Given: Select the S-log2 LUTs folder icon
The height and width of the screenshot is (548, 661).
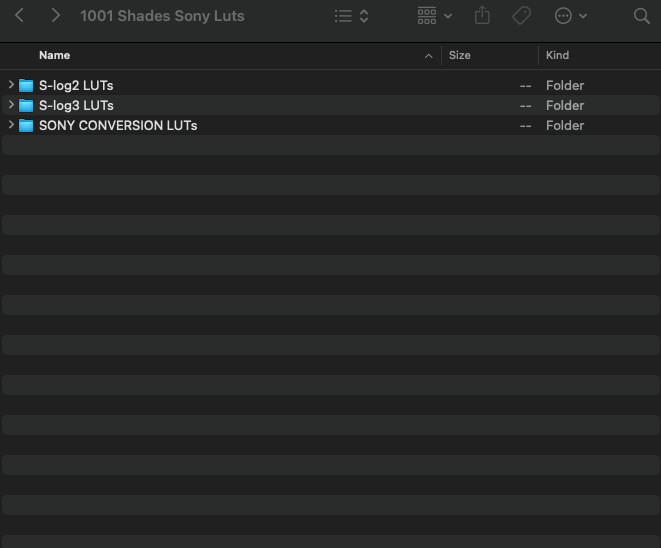Looking at the screenshot, I should click(26, 85).
